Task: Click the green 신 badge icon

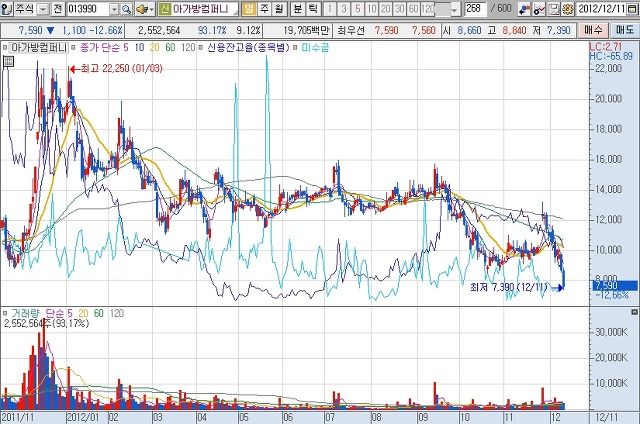Action: 164,9
